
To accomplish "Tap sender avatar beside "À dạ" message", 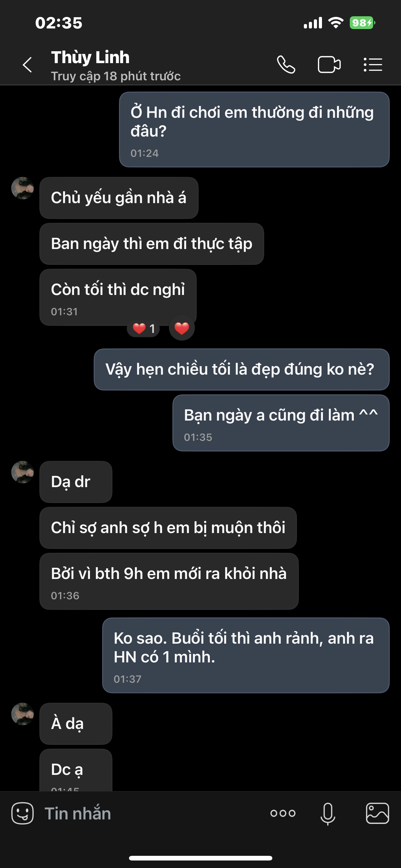I will 22,714.
